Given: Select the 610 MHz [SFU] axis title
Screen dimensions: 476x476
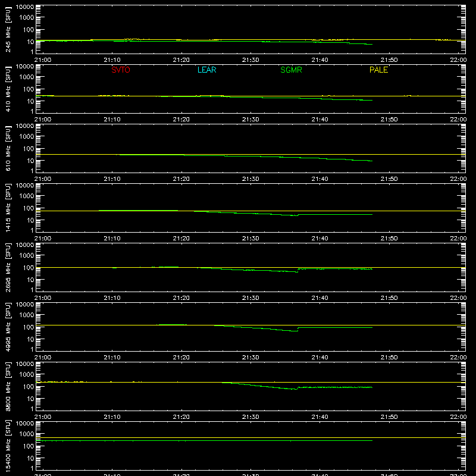Looking at the screenshot, I should point(8,148).
